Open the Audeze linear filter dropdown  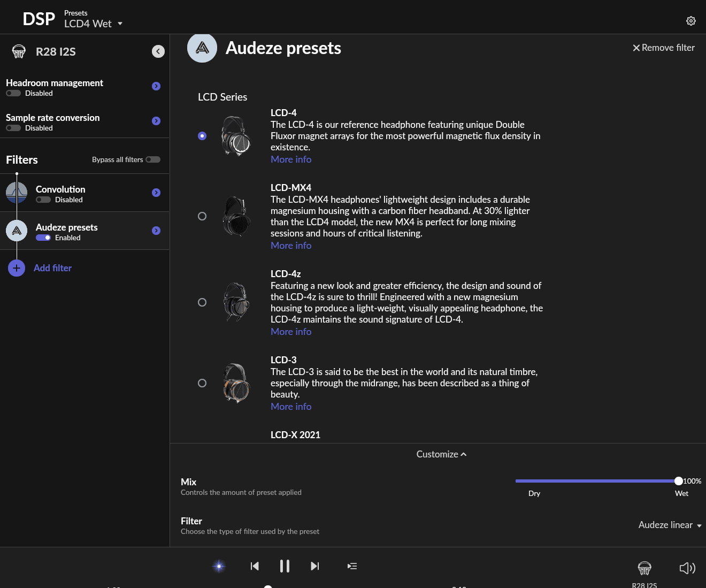pyautogui.click(x=670, y=525)
